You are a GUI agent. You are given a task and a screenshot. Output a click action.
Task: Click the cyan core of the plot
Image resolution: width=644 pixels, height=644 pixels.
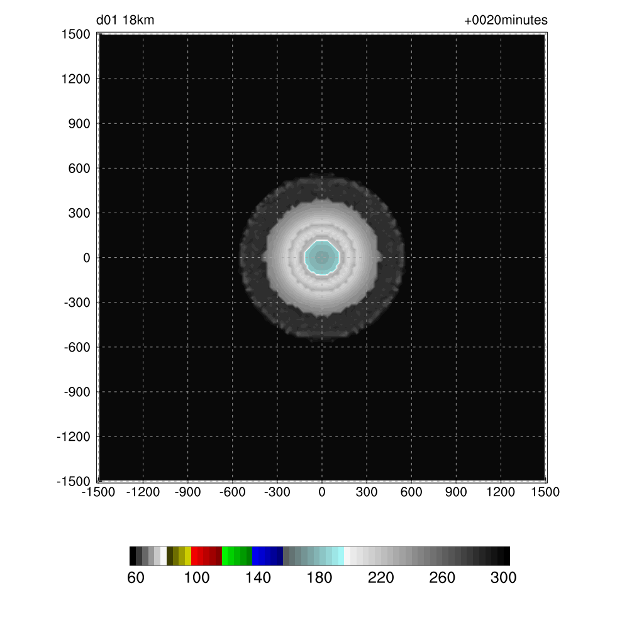coord(322,257)
